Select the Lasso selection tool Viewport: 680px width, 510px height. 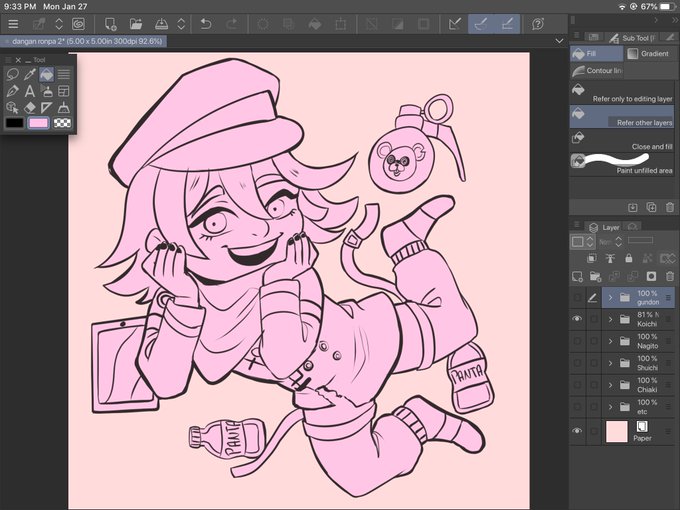pos(13,74)
